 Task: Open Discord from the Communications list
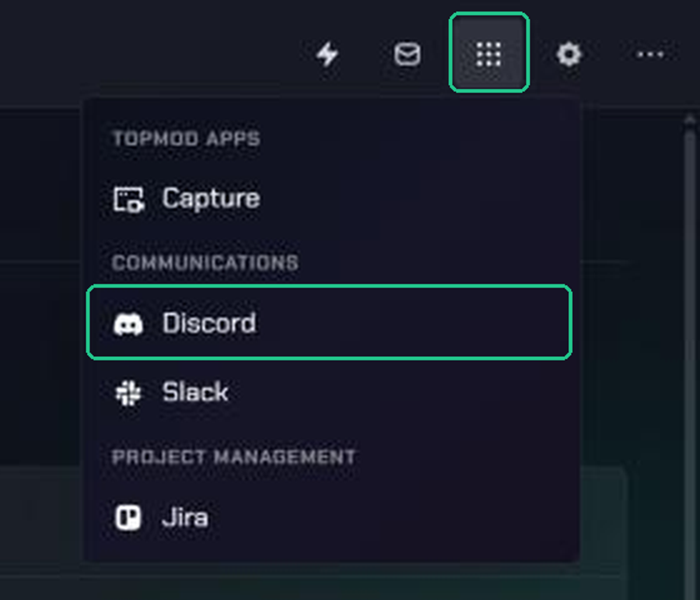pyautogui.click(x=330, y=322)
